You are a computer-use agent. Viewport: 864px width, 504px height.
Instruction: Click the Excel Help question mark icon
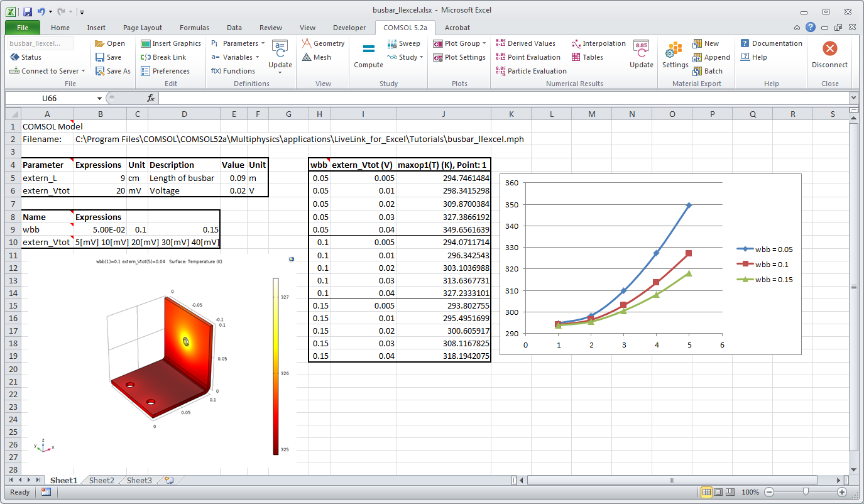811,28
